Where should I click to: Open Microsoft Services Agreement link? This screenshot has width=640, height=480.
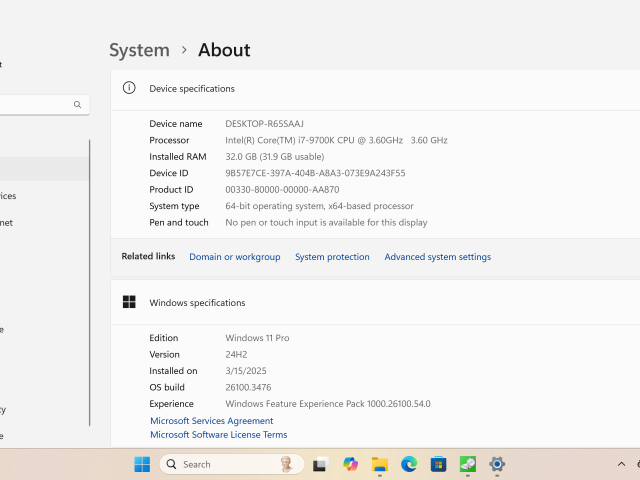(x=211, y=421)
